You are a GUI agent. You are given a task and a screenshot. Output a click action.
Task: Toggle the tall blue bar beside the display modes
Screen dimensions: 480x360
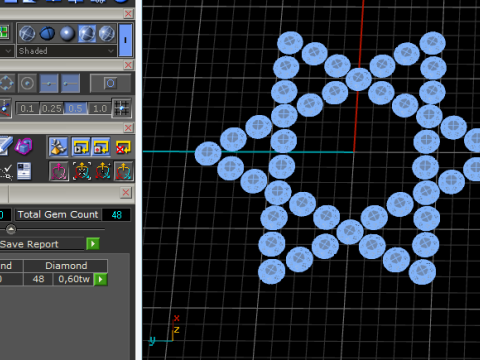click(x=125, y=40)
